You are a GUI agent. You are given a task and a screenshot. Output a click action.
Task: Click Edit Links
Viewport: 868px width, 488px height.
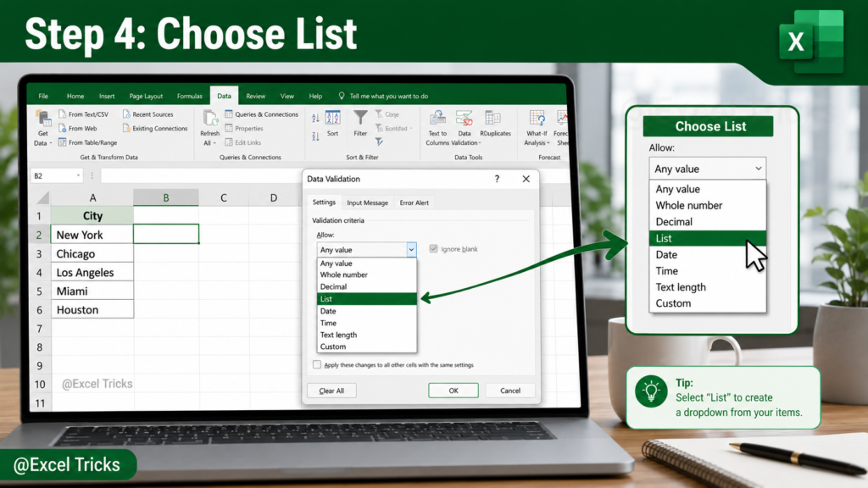[x=243, y=142]
